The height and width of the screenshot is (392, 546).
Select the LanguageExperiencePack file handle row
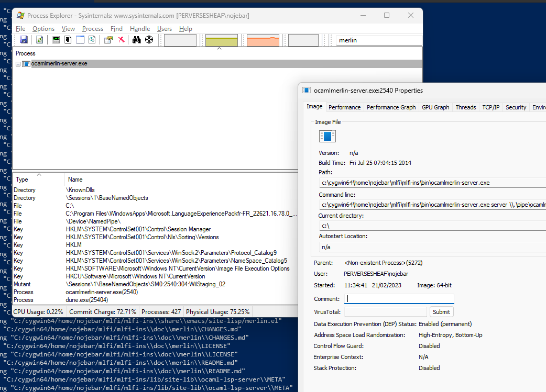[x=155, y=214]
